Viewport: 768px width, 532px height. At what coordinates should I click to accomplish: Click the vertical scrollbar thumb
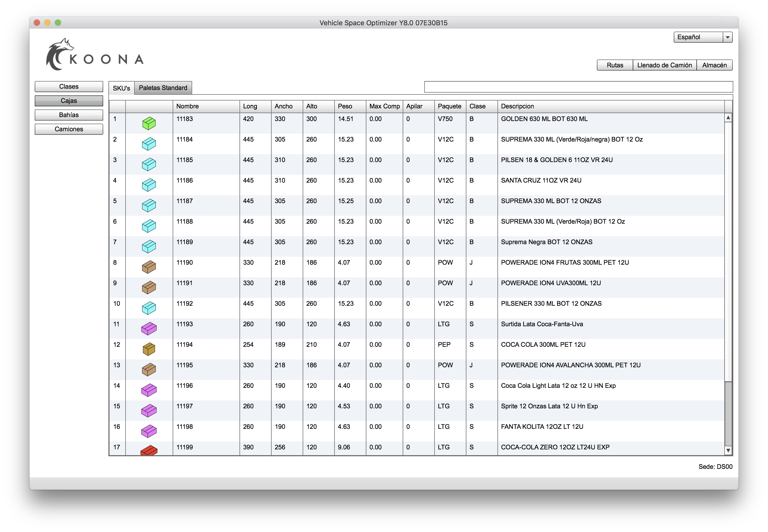coord(728,413)
